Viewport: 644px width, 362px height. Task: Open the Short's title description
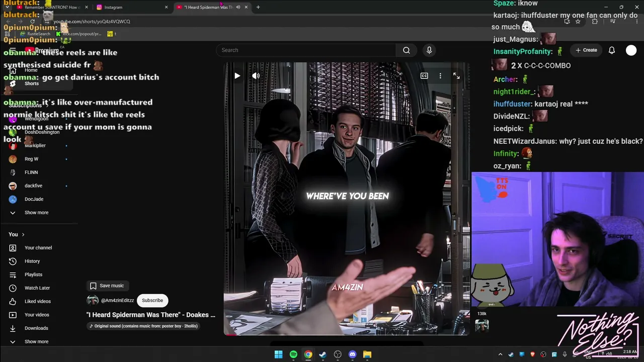[151, 315]
